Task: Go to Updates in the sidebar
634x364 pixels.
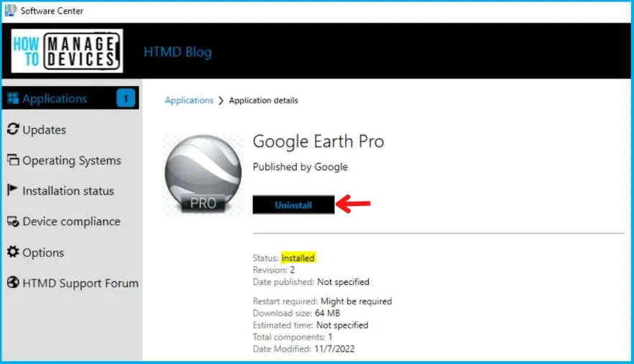Action: [44, 130]
